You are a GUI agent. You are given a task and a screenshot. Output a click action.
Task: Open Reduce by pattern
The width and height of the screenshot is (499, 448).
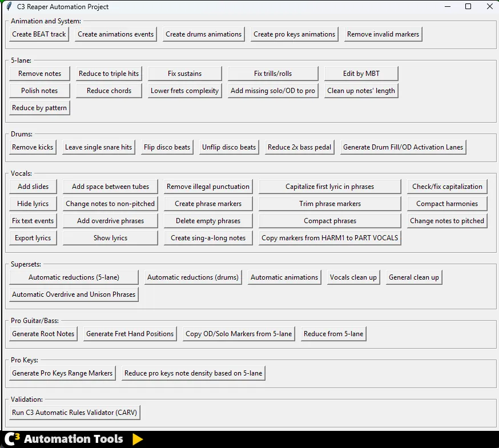coord(39,108)
